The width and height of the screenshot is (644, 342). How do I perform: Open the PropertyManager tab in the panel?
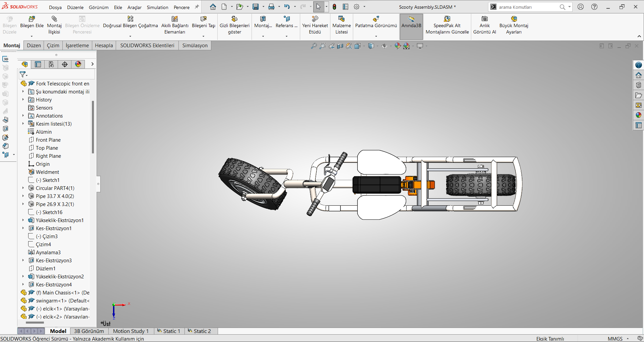click(38, 64)
